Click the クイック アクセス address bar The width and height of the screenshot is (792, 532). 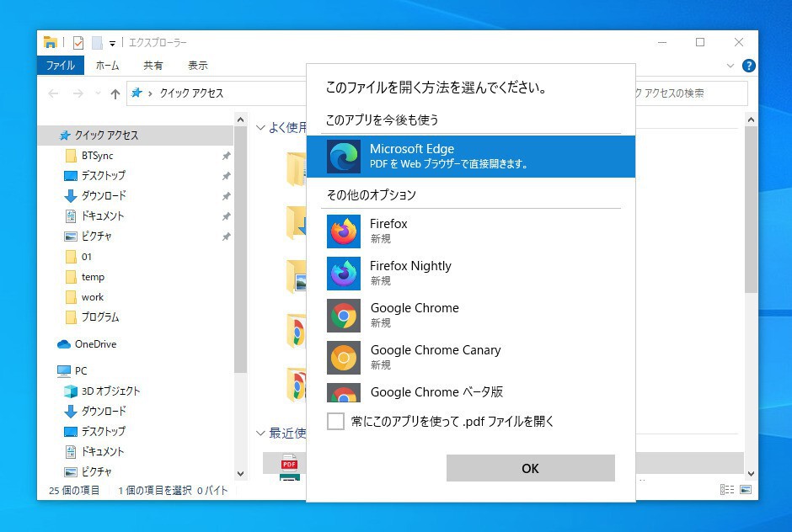click(217, 93)
